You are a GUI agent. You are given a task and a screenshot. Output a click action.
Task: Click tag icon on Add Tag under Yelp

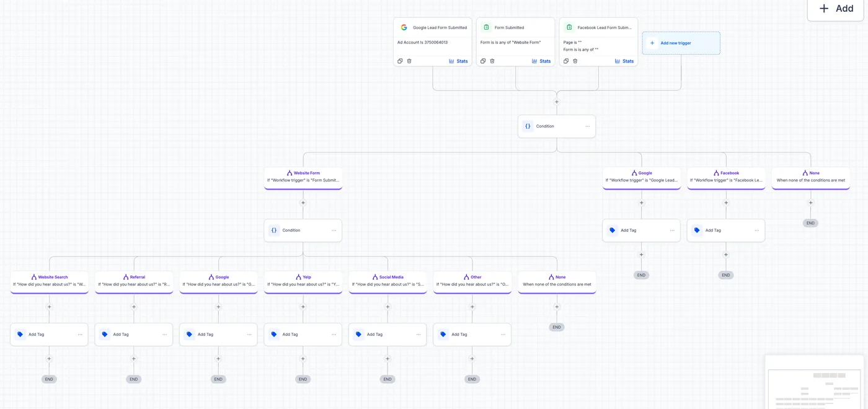(x=274, y=334)
